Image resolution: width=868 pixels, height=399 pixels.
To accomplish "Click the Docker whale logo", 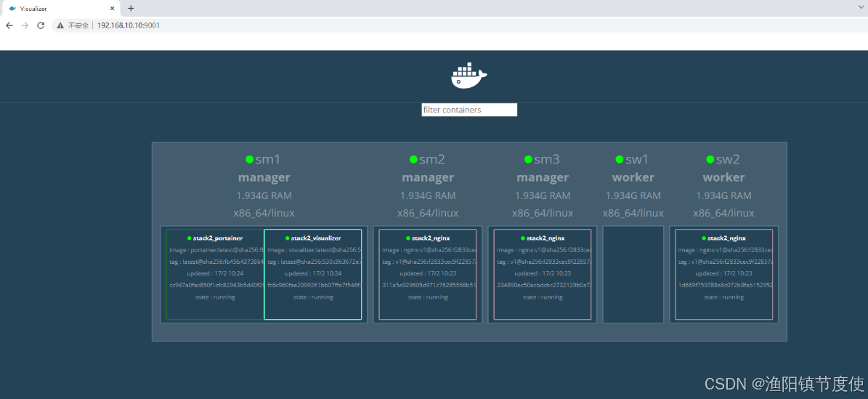I will click(x=469, y=76).
